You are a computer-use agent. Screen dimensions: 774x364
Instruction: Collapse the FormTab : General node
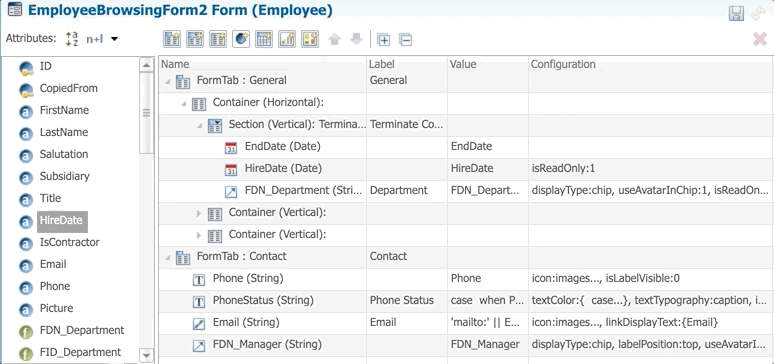coord(168,81)
